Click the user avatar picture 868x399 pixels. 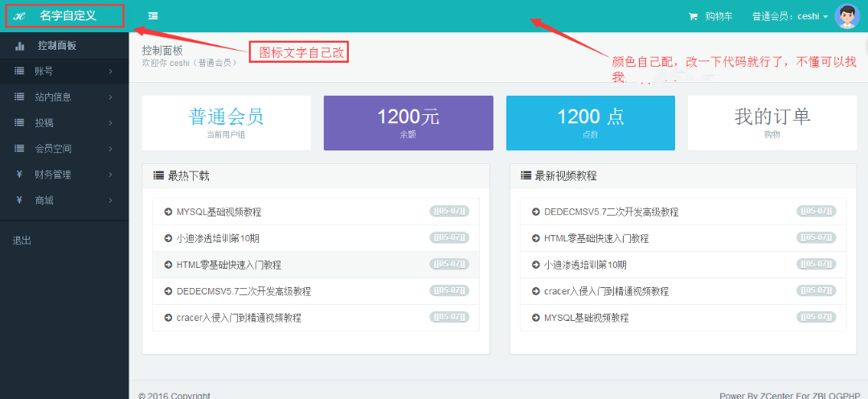pos(847,16)
